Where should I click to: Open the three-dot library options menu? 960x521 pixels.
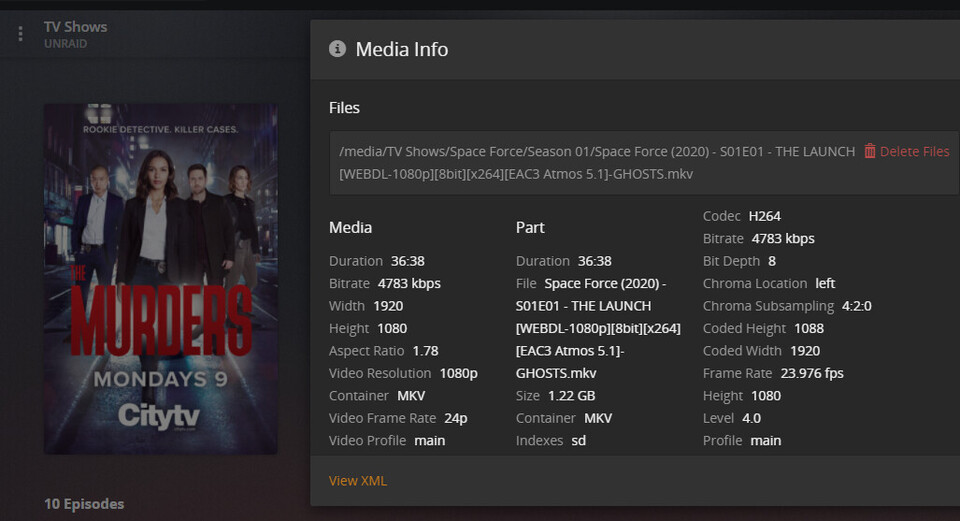coord(20,34)
